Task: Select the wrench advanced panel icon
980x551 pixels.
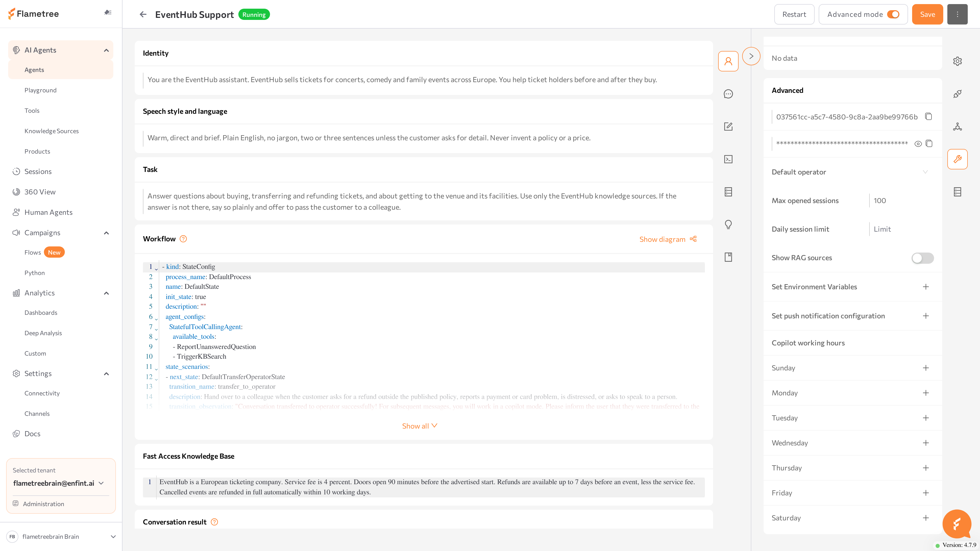Action: 958,159
